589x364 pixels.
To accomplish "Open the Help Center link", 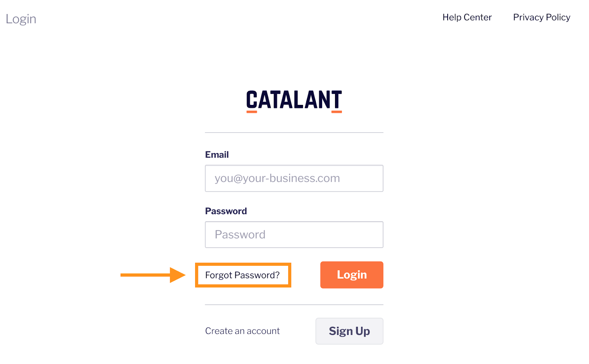I will click(467, 17).
